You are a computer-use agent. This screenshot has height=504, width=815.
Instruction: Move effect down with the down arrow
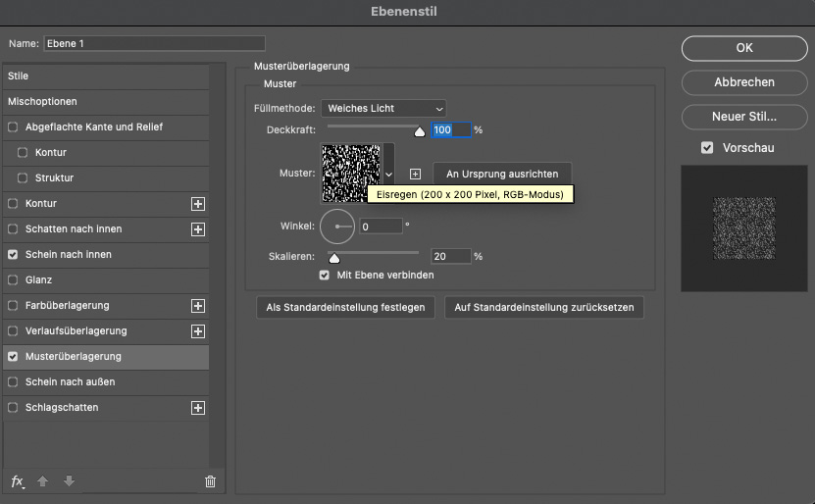click(69, 481)
